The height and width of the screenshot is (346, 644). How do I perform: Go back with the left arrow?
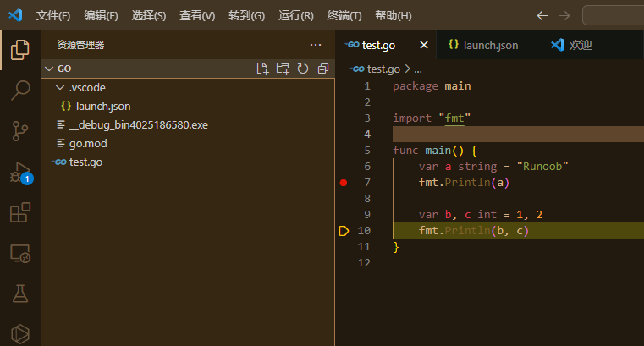[x=542, y=15]
